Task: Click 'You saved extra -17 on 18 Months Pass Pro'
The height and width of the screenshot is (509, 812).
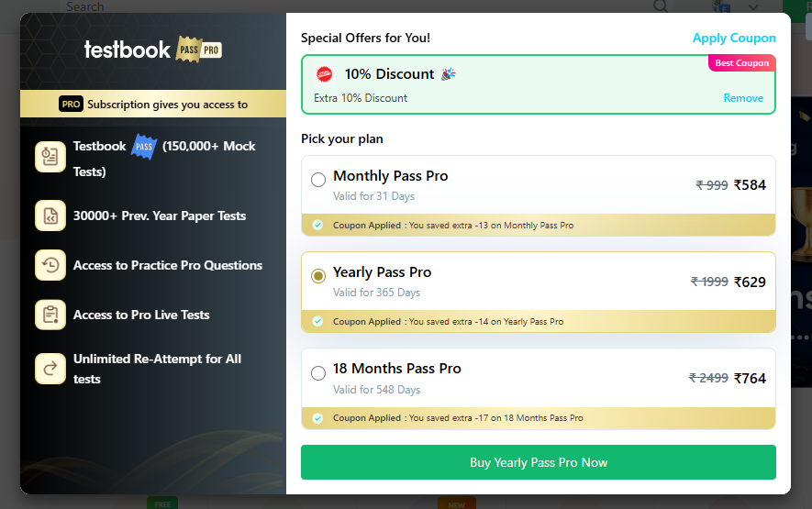Action: (496, 418)
